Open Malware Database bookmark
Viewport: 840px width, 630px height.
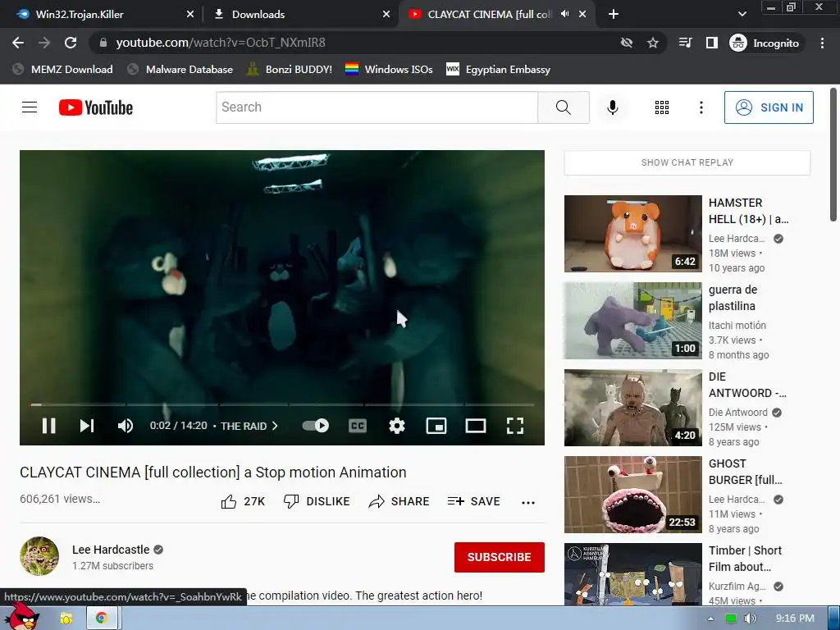(x=180, y=69)
